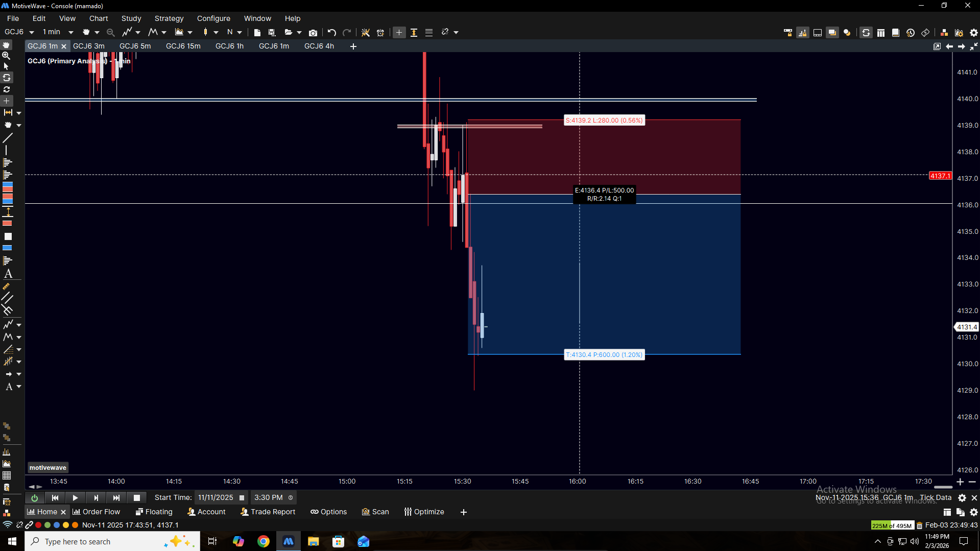Open the top toolbar preferences gear
Viewport: 980px width, 551px height.
974,32
